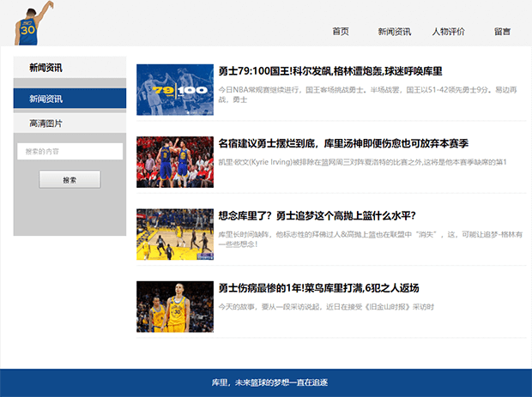This screenshot has width=532, height=397.
Task: Focus the 搜索的内容 search input field
Action: pyautogui.click(x=70, y=151)
